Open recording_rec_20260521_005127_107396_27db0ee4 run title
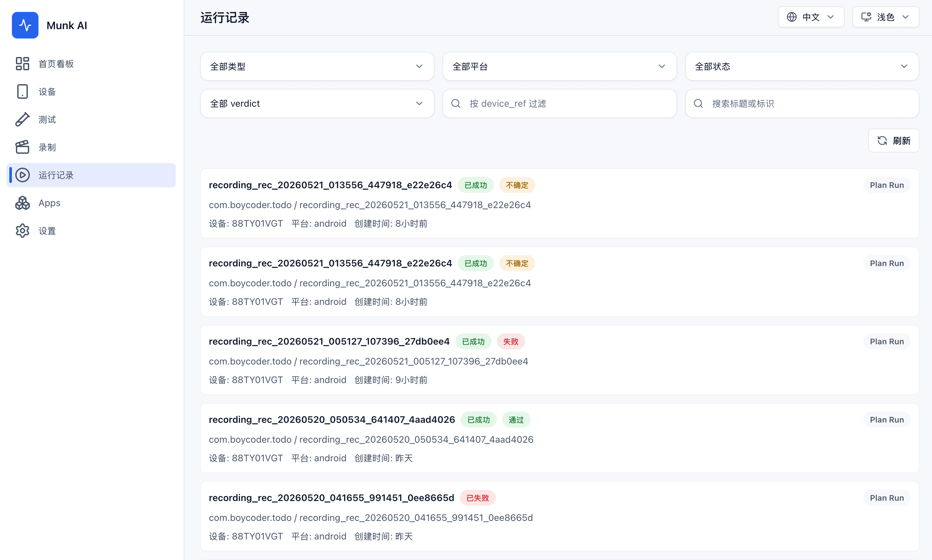 (329, 342)
